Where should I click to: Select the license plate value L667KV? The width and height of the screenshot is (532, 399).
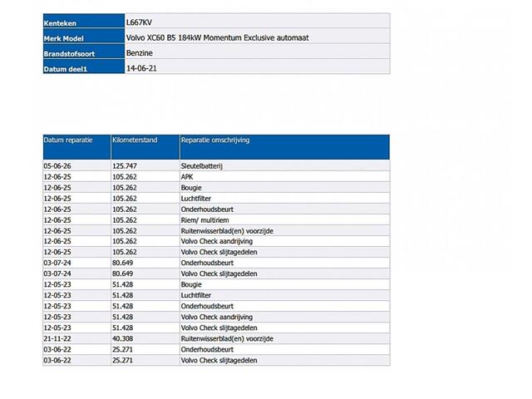(139, 22)
